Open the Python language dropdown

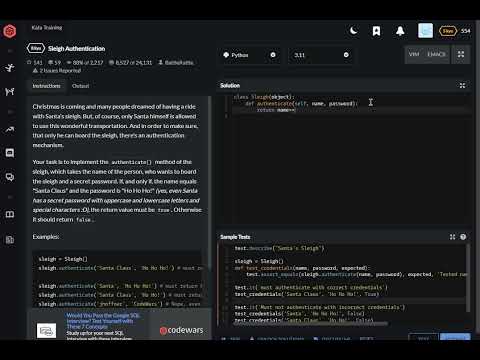click(x=249, y=55)
